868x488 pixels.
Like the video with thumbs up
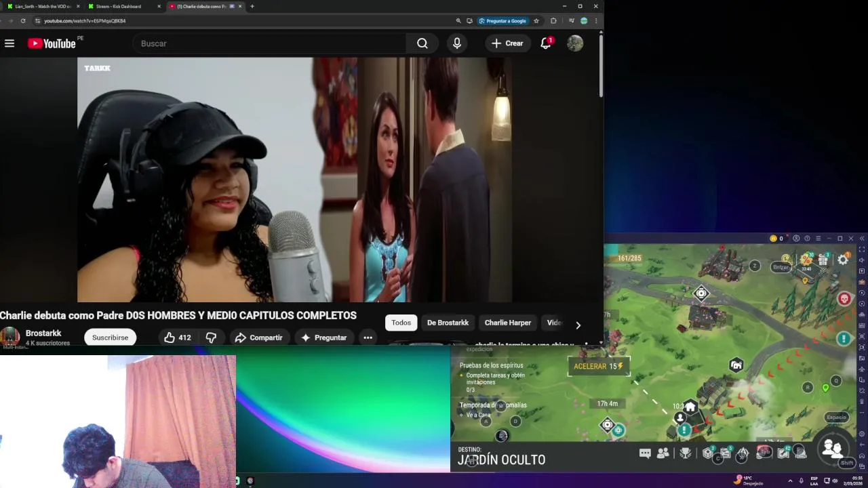[x=177, y=338]
